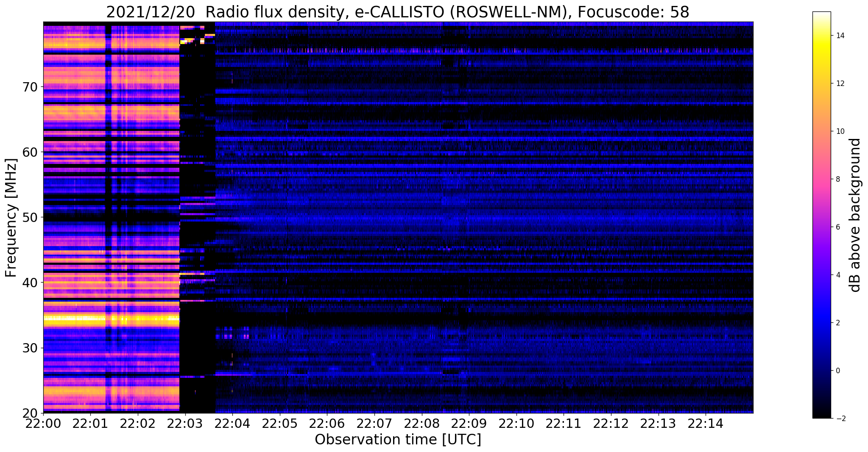The width and height of the screenshot is (868, 452).
Task: Click the colorbar tick label 0
Action: 837,371
